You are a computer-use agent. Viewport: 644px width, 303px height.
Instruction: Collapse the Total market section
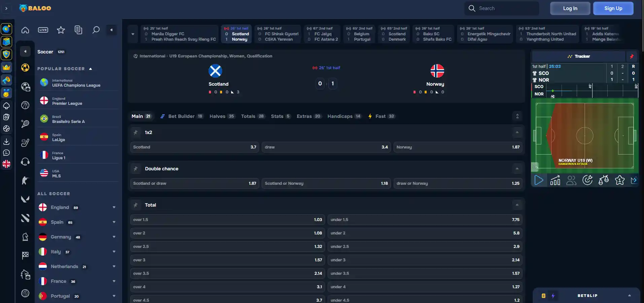click(x=517, y=205)
